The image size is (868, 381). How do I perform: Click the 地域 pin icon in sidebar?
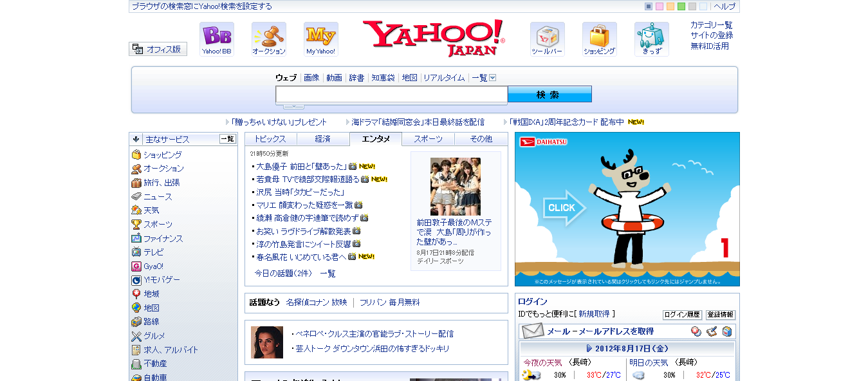coord(136,293)
